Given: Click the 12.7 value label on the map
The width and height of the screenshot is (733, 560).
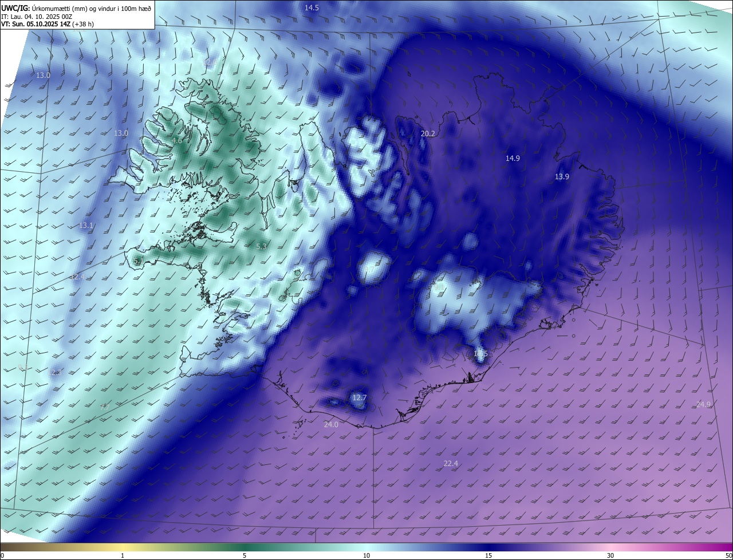Looking at the screenshot, I should click(359, 397).
